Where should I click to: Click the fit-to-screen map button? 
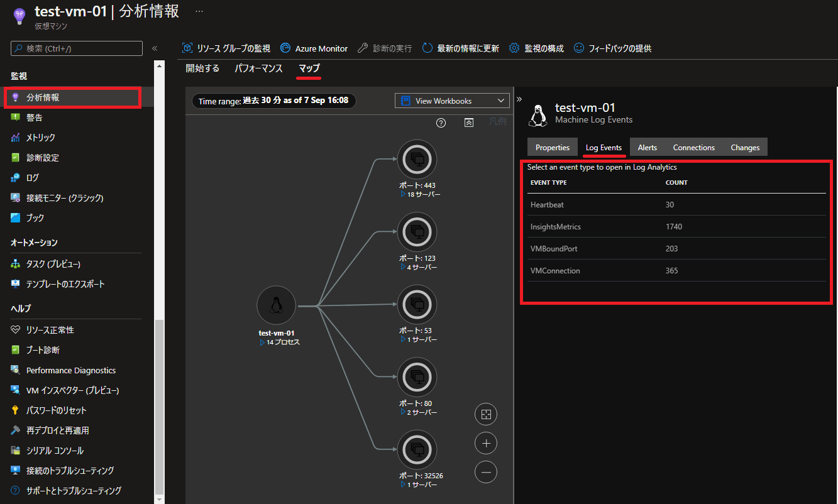tap(486, 414)
